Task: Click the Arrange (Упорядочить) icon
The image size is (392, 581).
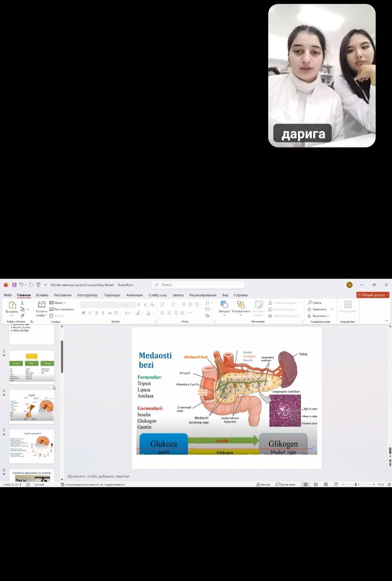Action: tap(241, 305)
